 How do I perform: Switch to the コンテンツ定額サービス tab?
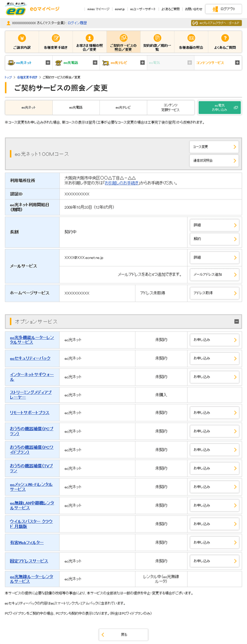coord(170,107)
